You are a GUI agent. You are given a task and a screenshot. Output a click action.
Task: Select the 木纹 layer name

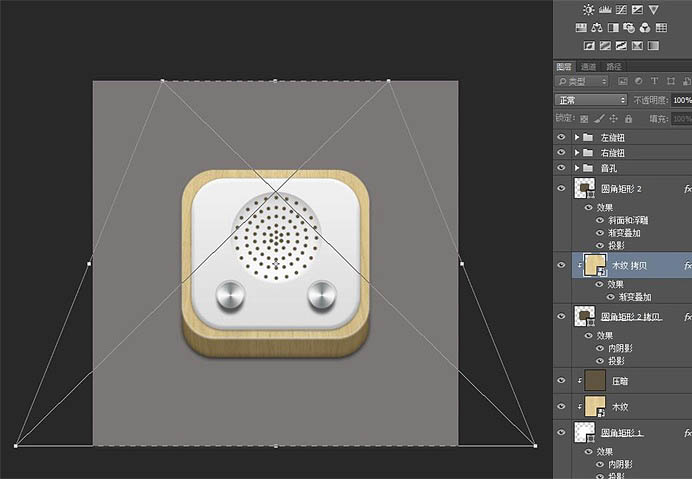point(623,407)
